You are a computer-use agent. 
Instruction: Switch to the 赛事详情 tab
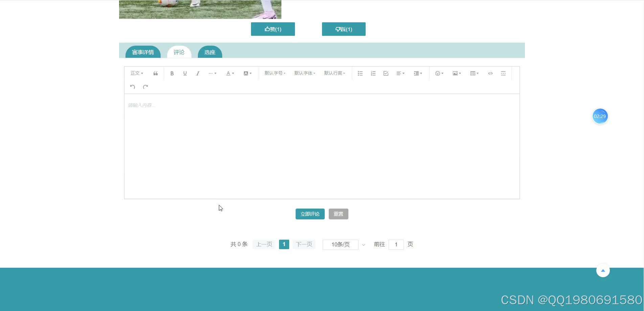tap(143, 52)
